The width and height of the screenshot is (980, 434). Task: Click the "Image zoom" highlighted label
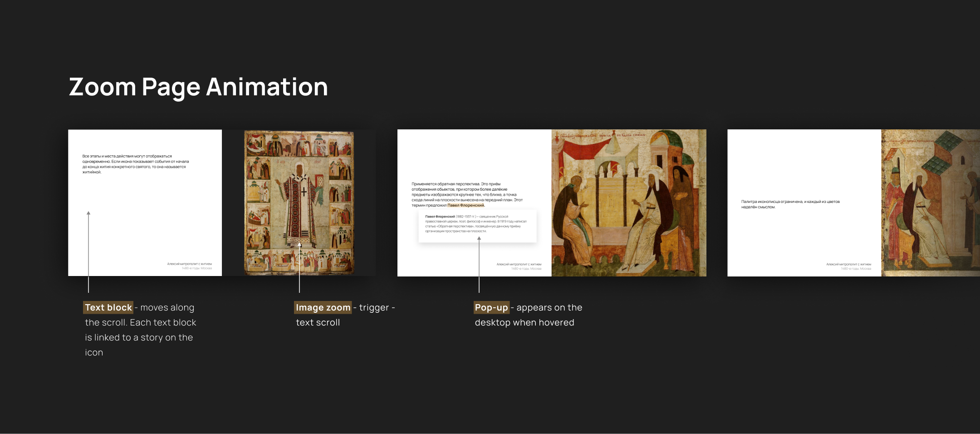click(323, 307)
